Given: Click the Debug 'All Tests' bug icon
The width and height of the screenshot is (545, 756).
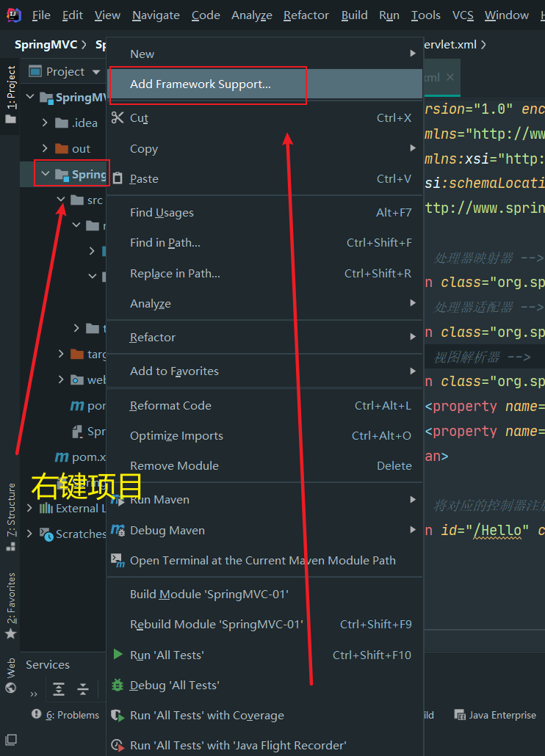Looking at the screenshot, I should [118, 685].
